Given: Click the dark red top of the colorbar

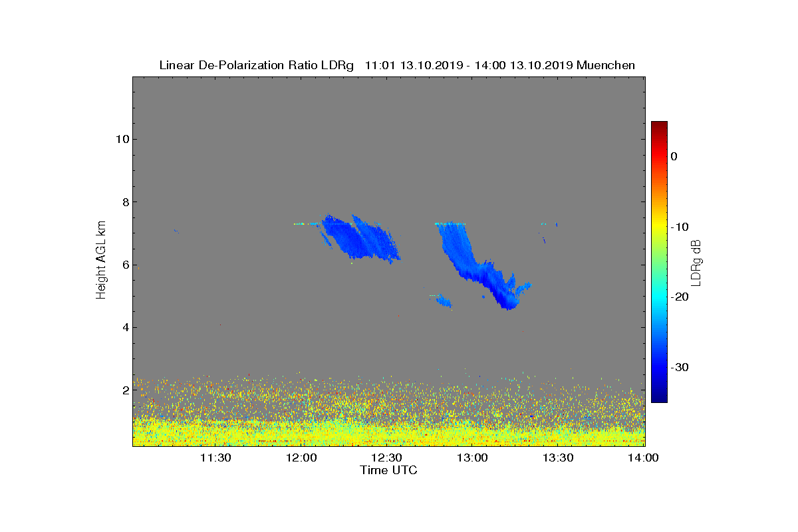Looking at the screenshot, I should point(659,126).
